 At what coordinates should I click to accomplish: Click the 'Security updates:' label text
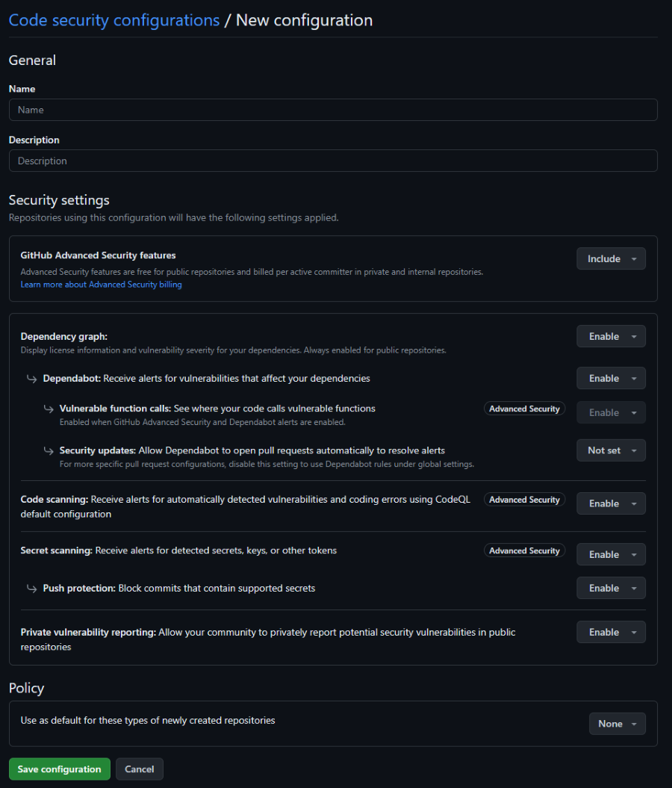coord(97,450)
